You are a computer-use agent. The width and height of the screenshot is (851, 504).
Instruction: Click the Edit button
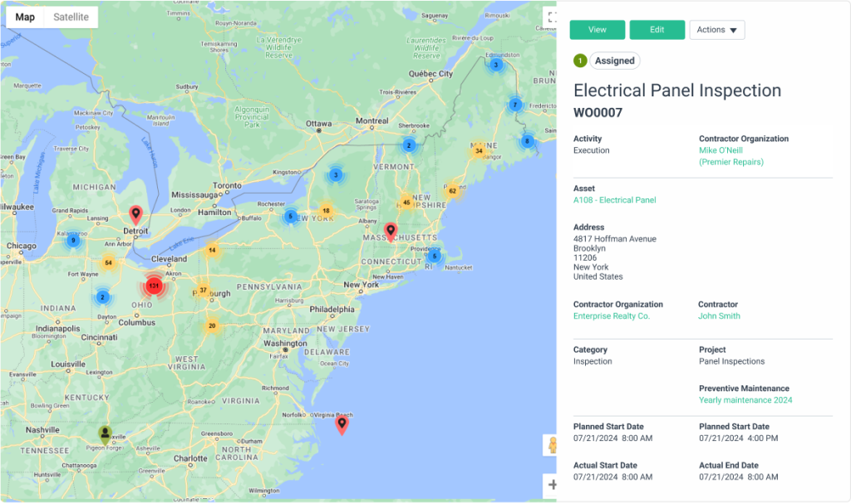coord(657,29)
